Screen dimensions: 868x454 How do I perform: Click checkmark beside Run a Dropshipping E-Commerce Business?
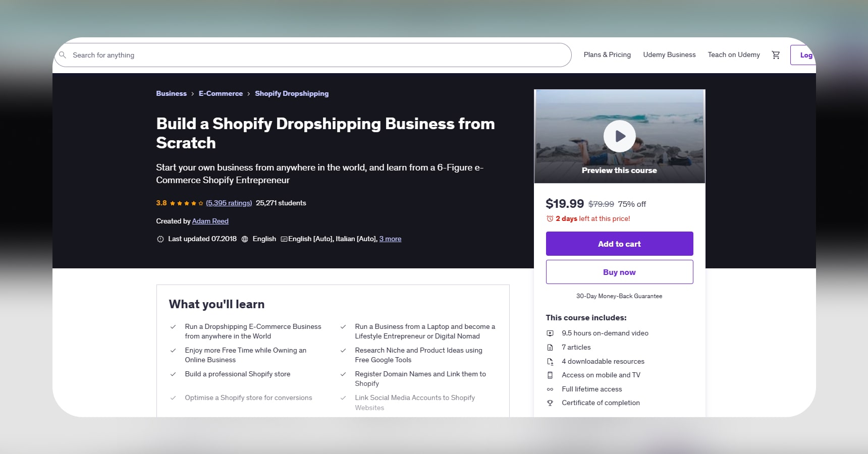(173, 327)
